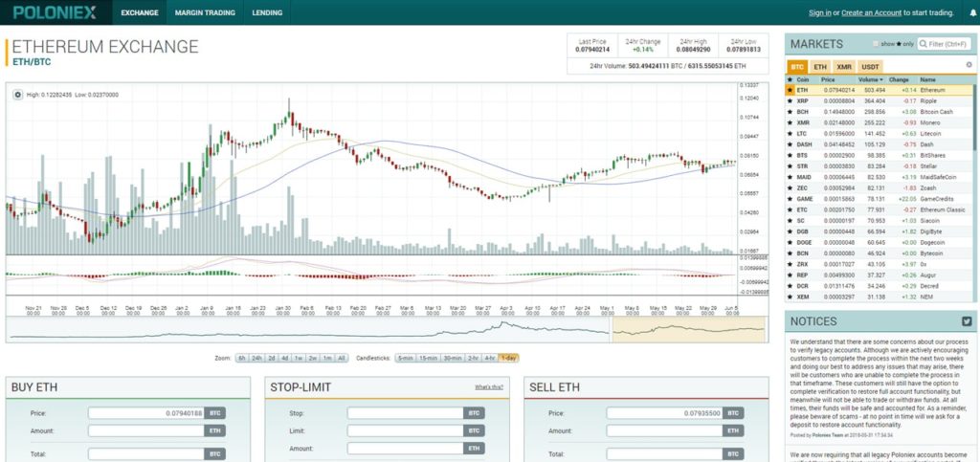Viewport: 980px width, 462px height.
Task: Switch to the USDT markets tab
Action: (870, 66)
